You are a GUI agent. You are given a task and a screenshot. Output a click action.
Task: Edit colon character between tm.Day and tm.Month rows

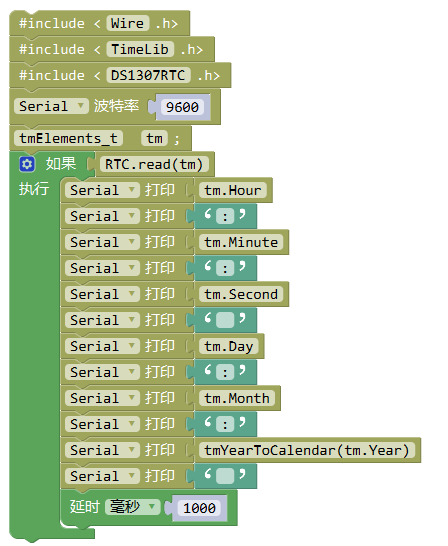click(225, 373)
